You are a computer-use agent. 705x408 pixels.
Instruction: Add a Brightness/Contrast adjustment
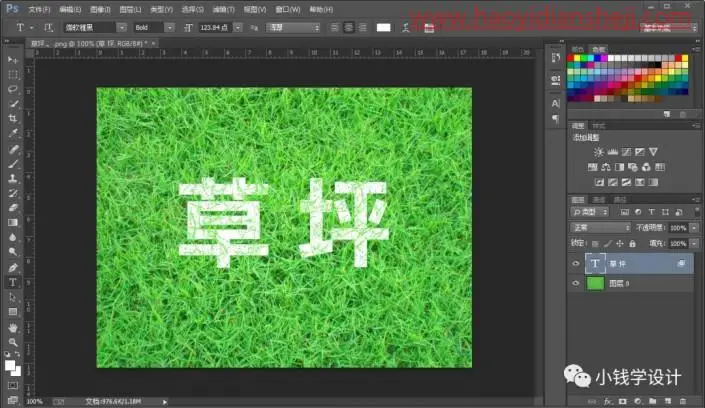pos(598,152)
